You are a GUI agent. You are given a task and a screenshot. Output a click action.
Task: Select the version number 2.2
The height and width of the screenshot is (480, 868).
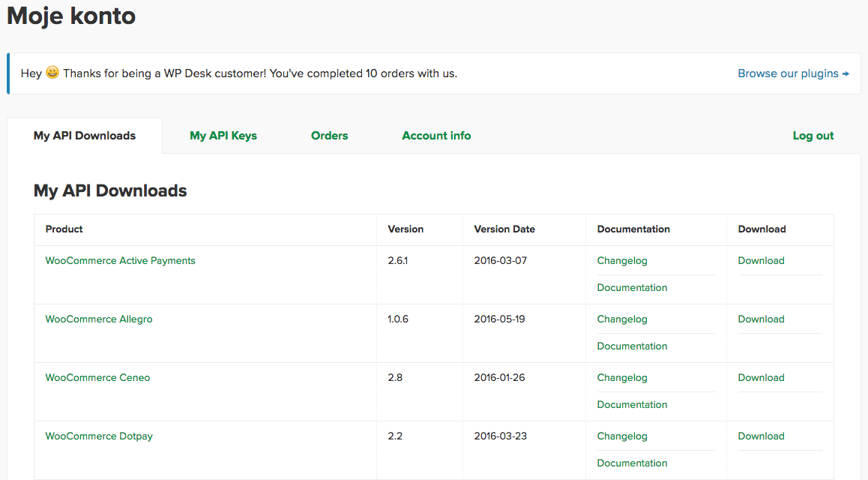[395, 436]
